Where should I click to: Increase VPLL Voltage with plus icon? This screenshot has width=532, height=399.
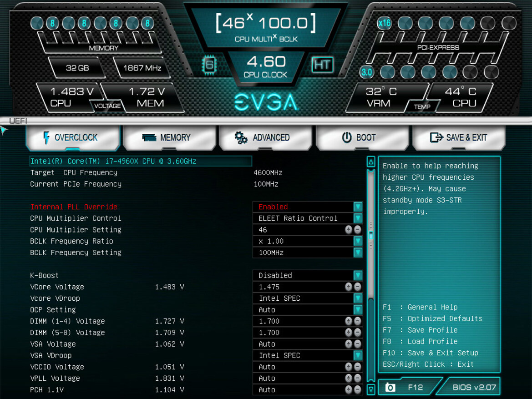point(349,378)
